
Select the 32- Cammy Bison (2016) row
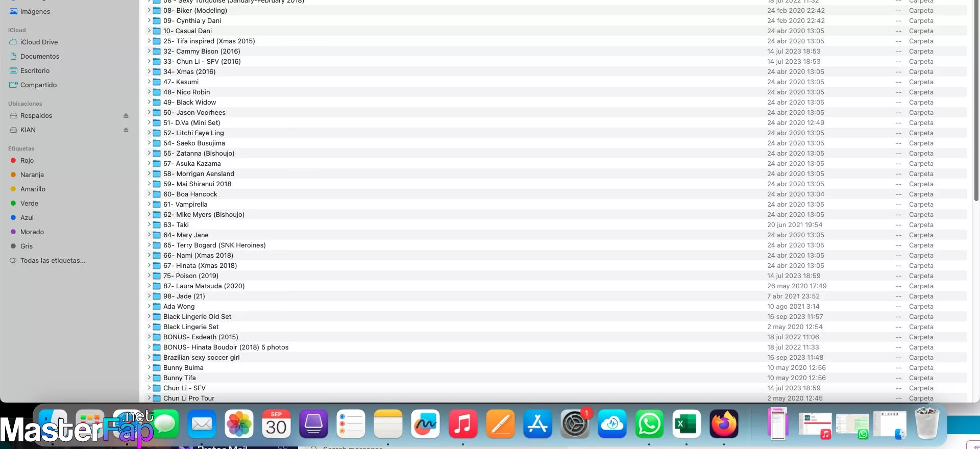556,51
